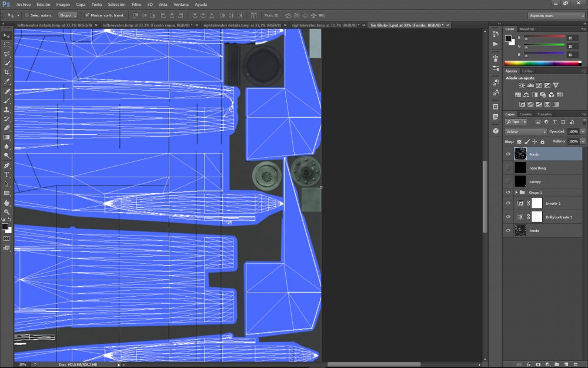Select the Eraser tool
The height and width of the screenshot is (368, 588).
(6, 128)
